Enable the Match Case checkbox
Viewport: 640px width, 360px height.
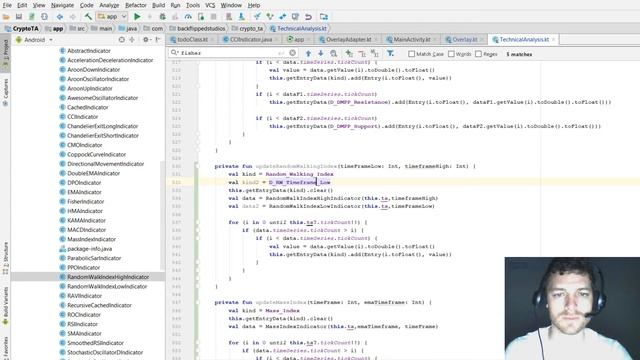click(x=411, y=54)
